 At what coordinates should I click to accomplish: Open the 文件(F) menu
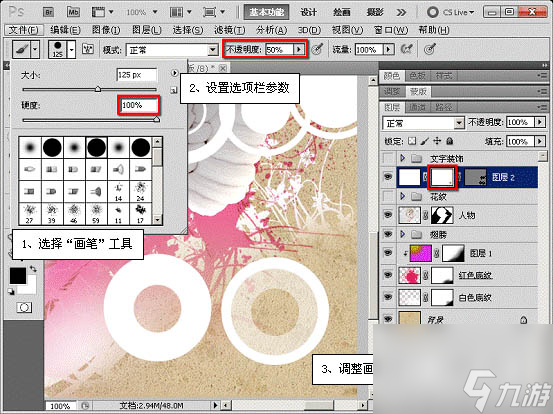pos(24,30)
